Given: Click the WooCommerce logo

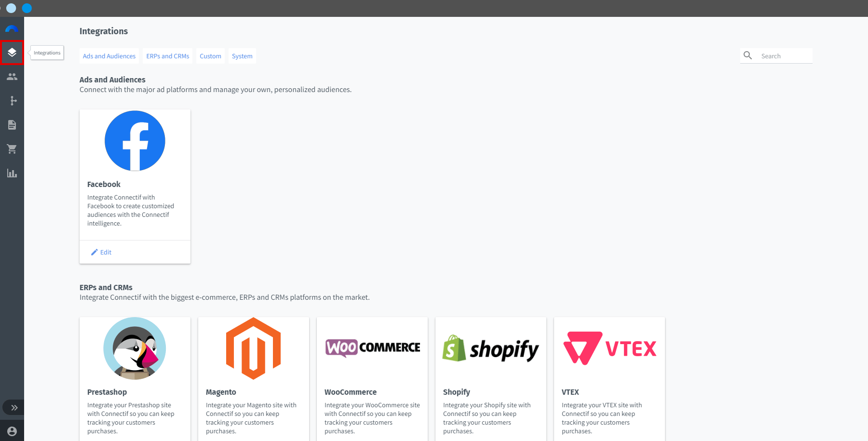Looking at the screenshot, I should click(x=372, y=347).
